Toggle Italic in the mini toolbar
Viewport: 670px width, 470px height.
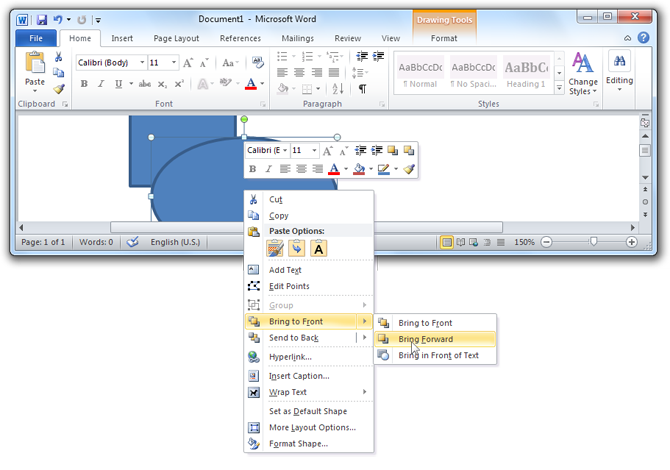(x=268, y=169)
